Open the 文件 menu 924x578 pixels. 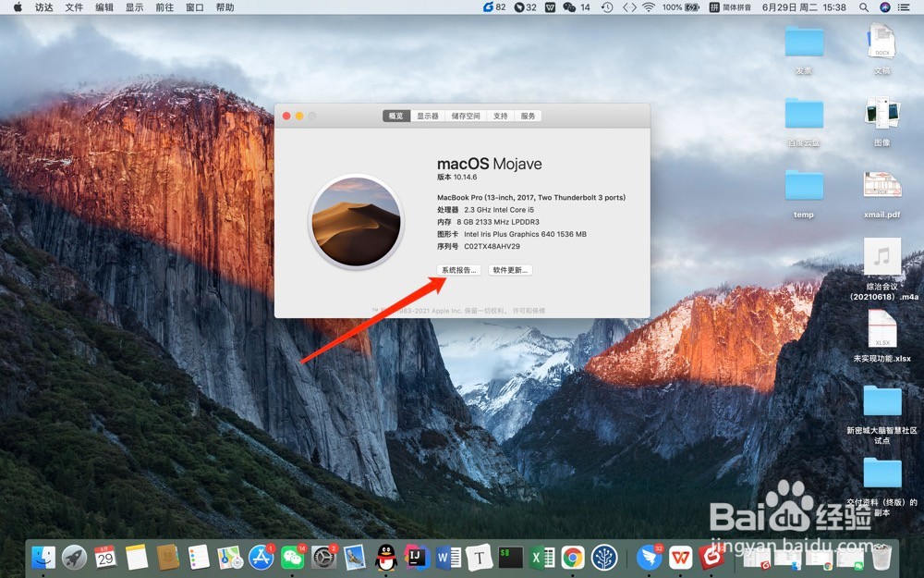point(74,7)
